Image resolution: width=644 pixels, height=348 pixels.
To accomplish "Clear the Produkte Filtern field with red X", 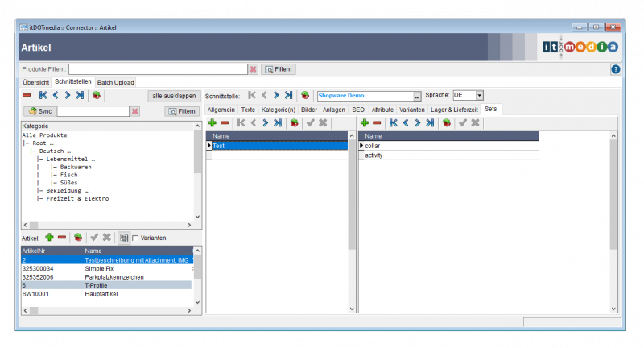I will point(253,70).
